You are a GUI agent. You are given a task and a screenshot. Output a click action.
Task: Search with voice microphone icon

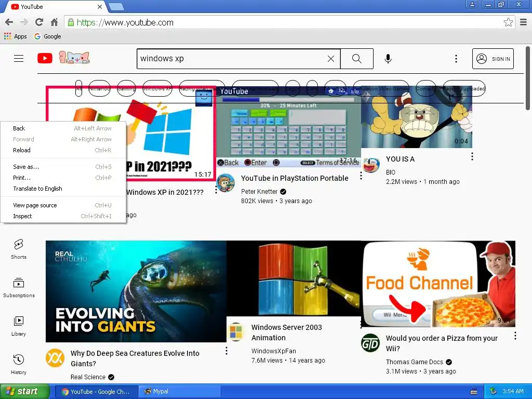click(388, 59)
